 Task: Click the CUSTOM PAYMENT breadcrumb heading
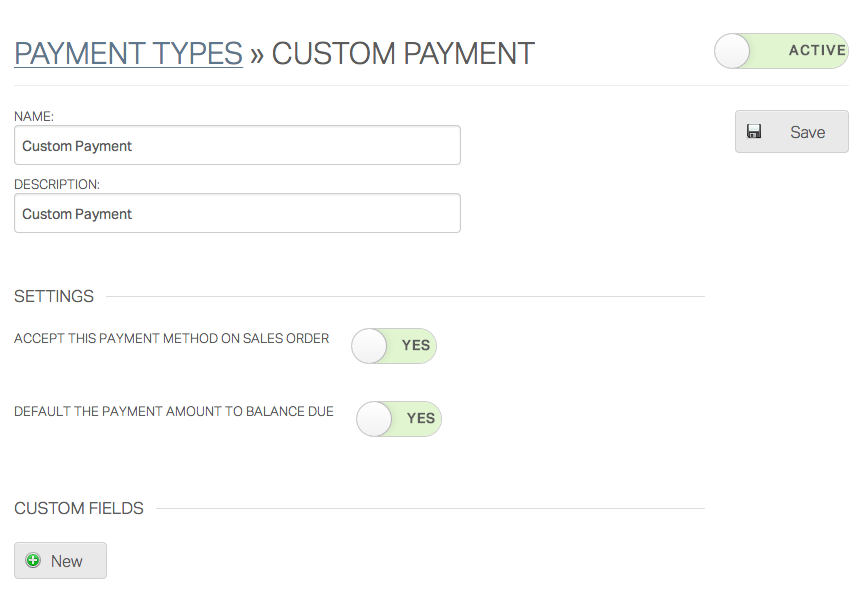tap(402, 53)
